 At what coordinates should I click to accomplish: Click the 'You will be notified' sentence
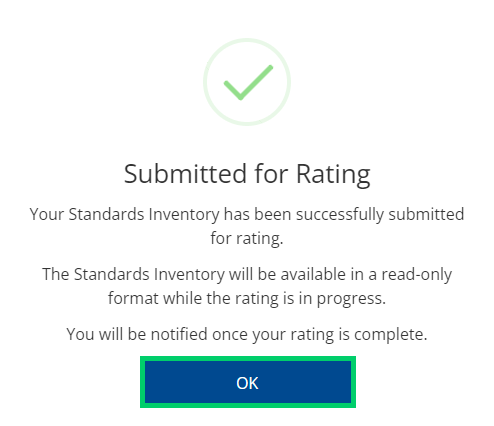247,334
